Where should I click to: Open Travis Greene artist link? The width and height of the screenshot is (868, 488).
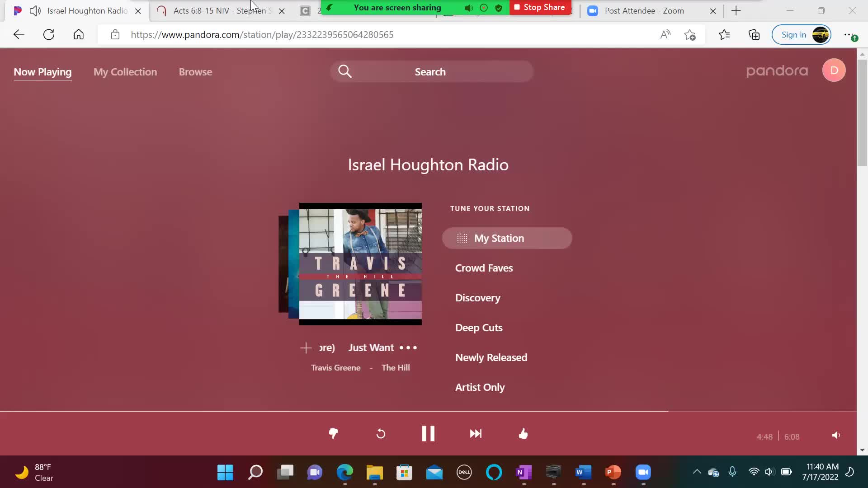[335, 368]
